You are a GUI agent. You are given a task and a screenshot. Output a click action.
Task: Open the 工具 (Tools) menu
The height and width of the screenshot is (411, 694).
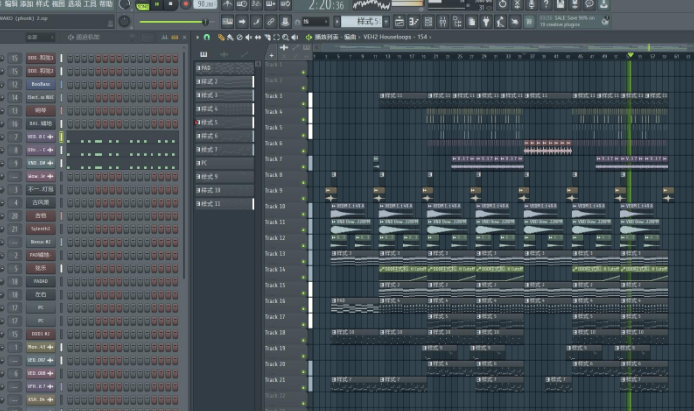tap(90, 5)
